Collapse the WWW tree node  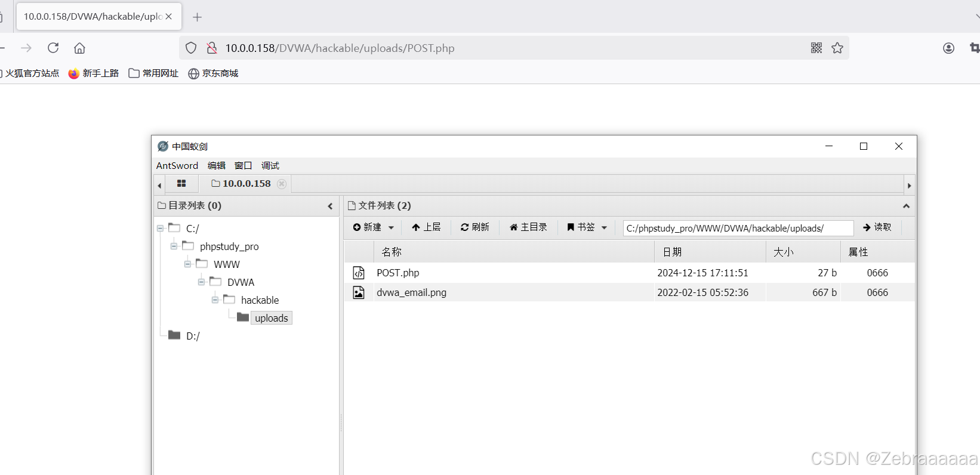(187, 264)
